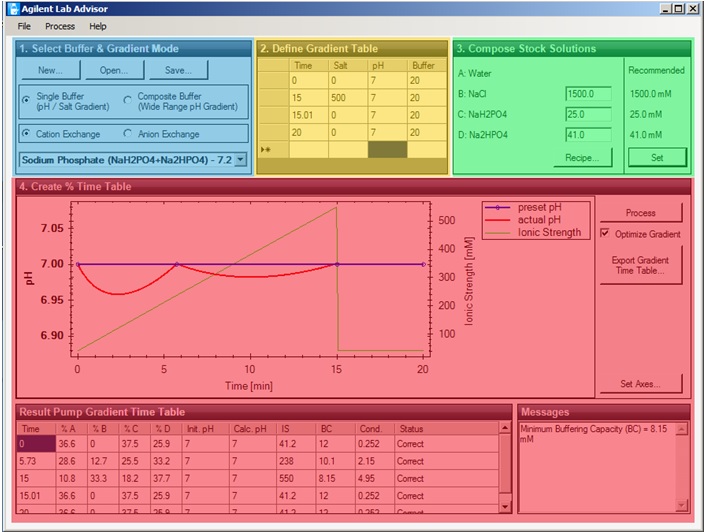Screen dimensions: 704x532
Task: Select Single Buffer radio option
Action: [26, 100]
